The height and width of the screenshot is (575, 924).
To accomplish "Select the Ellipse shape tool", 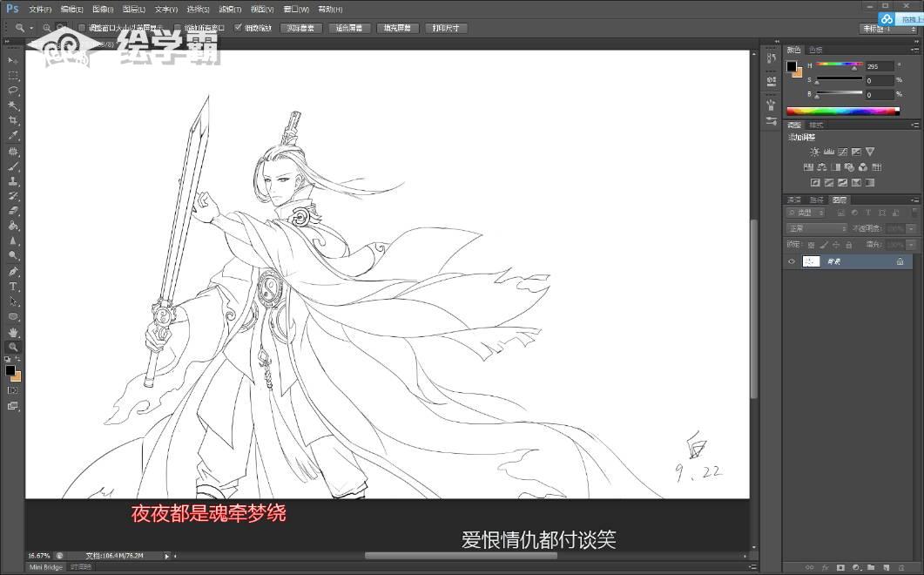I will click(13, 317).
